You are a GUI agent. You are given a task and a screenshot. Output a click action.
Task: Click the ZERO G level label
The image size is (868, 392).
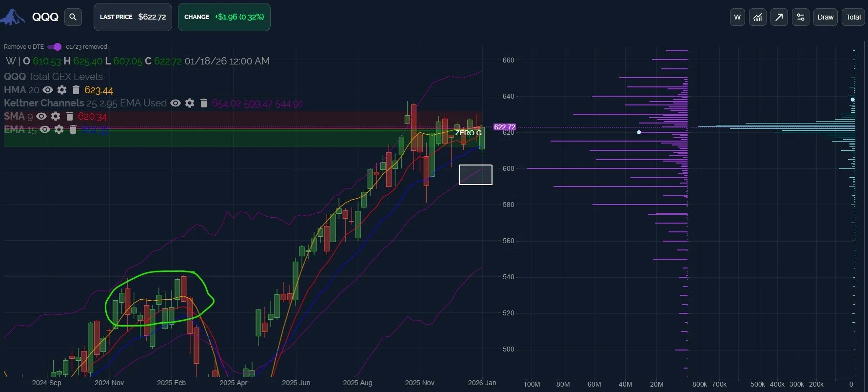pos(468,133)
